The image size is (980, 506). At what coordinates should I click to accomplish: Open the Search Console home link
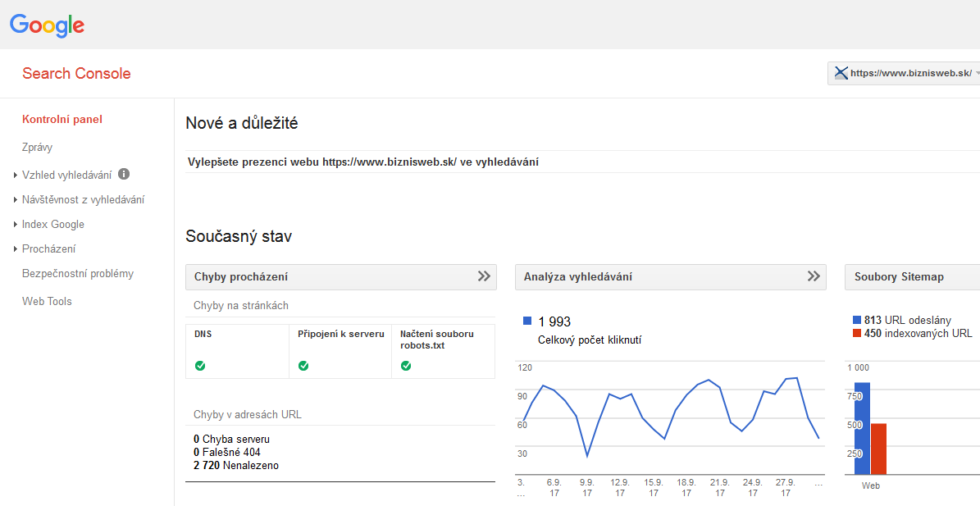(x=76, y=73)
